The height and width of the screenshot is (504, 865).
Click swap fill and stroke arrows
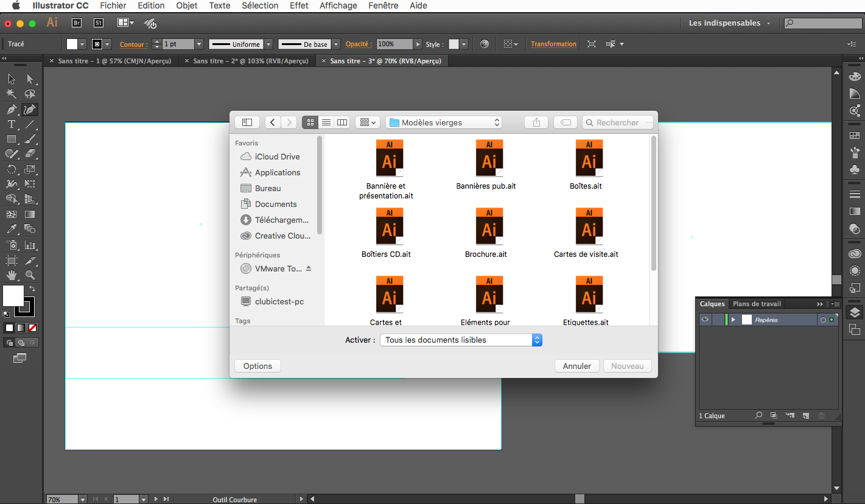point(32,289)
